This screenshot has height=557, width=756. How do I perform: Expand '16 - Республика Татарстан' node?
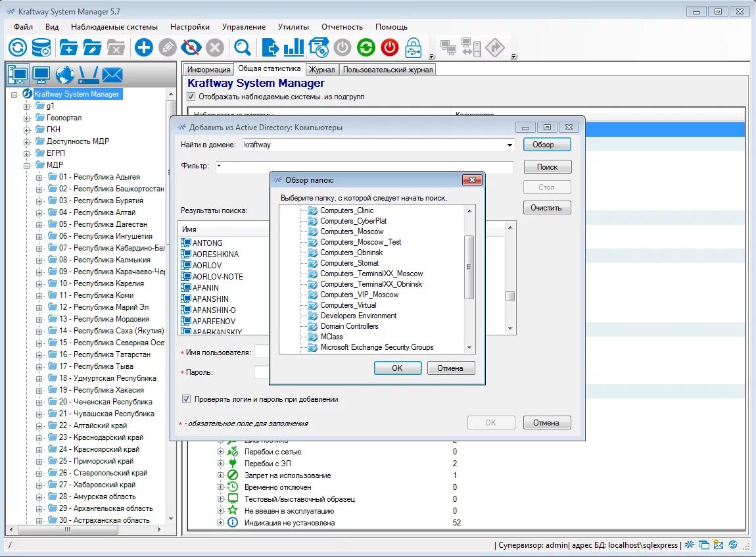[x=39, y=354]
